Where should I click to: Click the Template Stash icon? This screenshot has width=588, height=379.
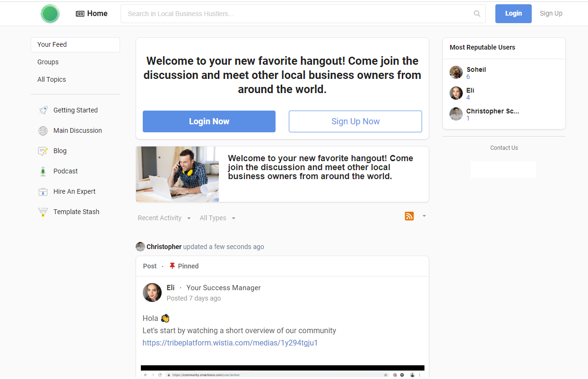pyautogui.click(x=43, y=212)
